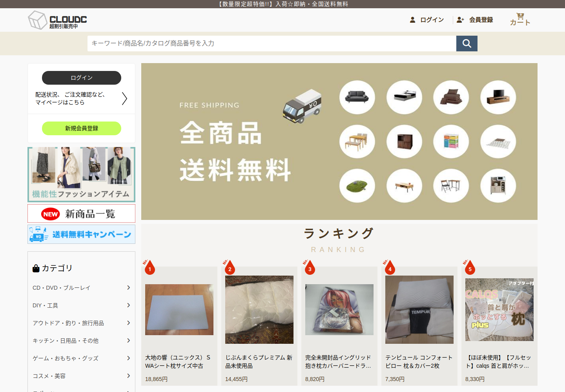Click the 全商品 送料無料 hero banner text
The image size is (565, 392).
coord(235,151)
